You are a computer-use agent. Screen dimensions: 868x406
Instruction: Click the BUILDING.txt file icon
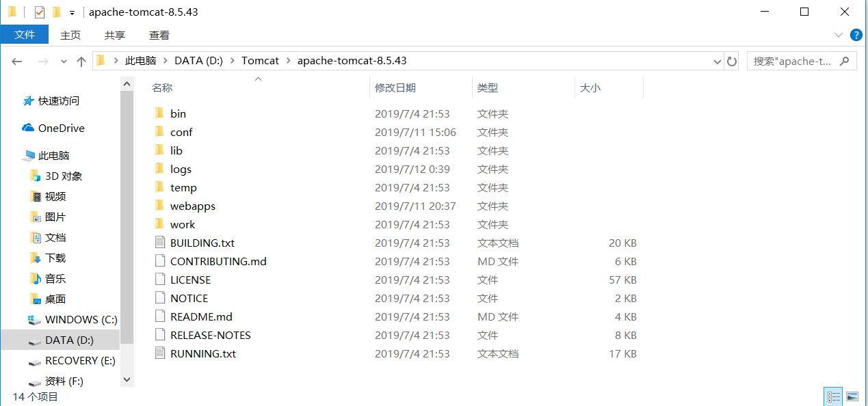tap(160, 243)
